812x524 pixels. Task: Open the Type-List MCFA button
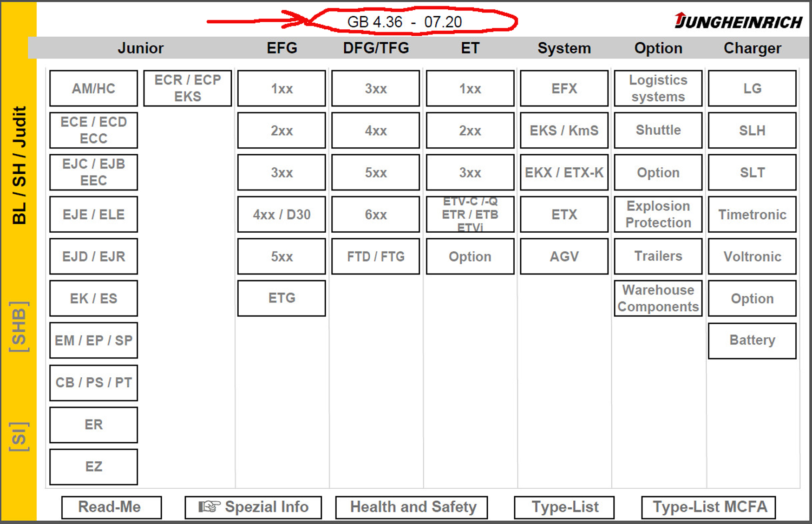709,507
